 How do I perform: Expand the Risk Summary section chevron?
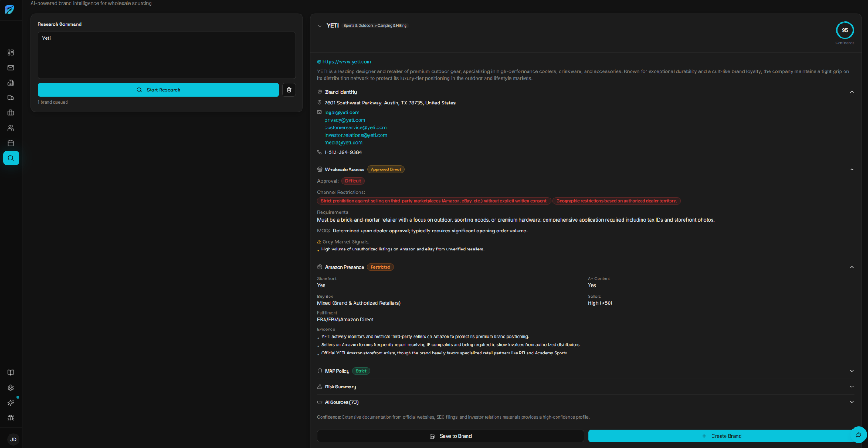pyautogui.click(x=852, y=387)
